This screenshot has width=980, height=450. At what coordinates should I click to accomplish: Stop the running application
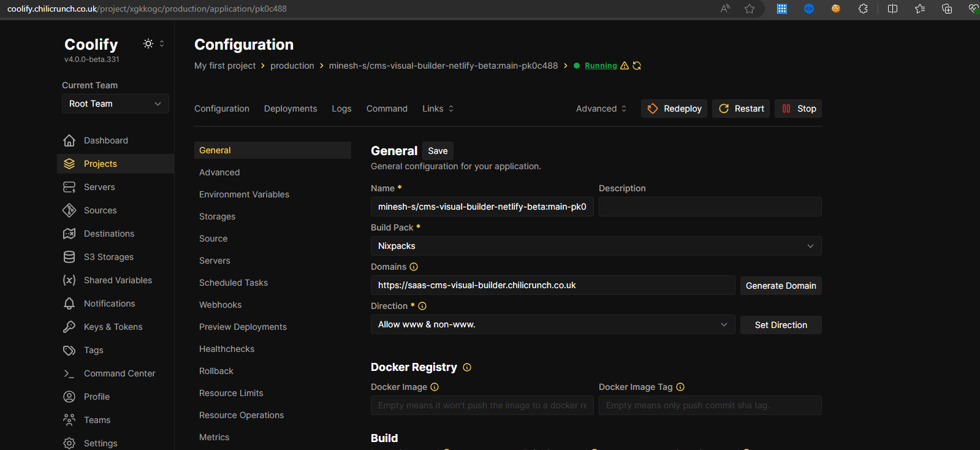pyautogui.click(x=799, y=109)
